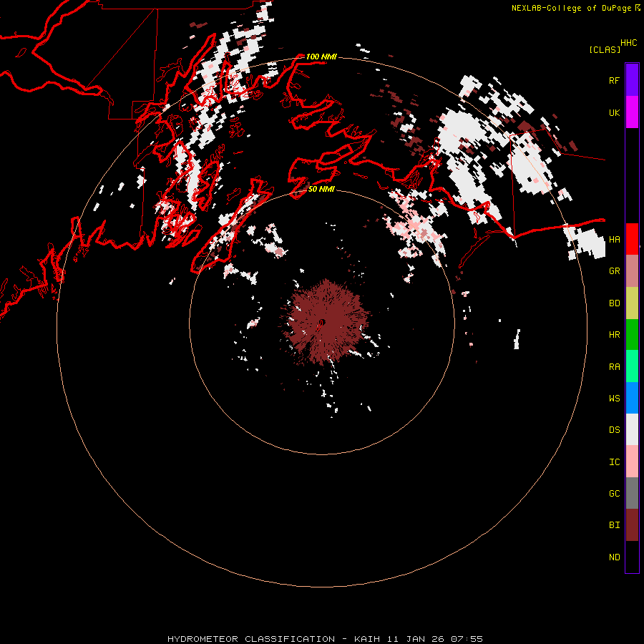Click the 100 NMI range ring label

coord(321,57)
